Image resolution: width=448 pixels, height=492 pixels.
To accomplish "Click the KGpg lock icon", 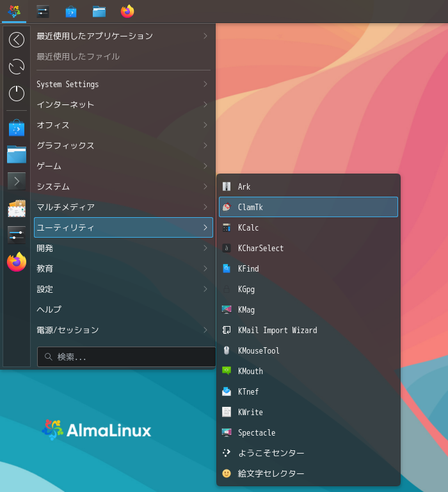I will (227, 289).
